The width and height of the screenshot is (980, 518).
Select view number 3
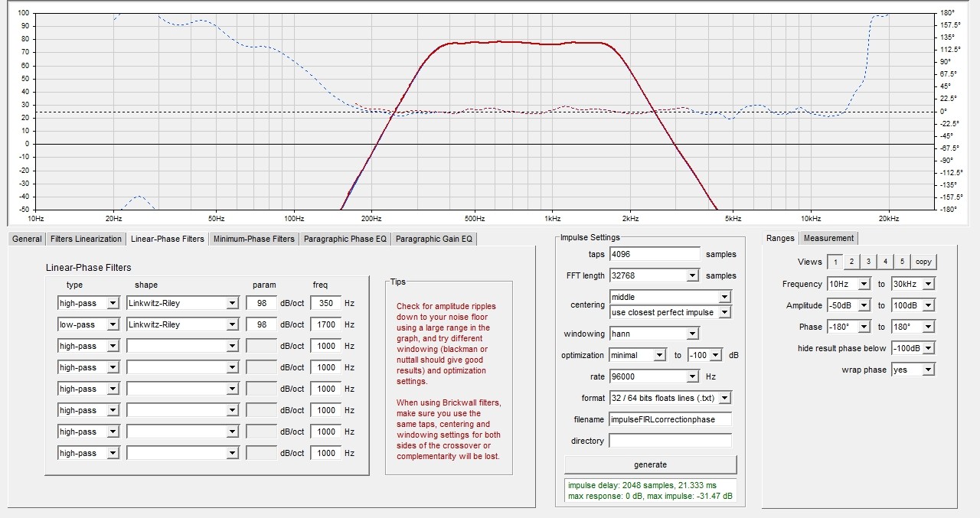pos(868,262)
